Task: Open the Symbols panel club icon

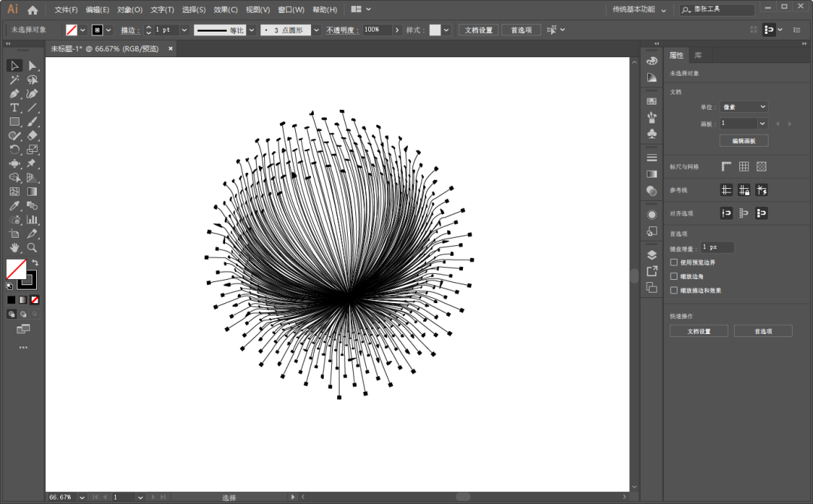Action: coord(652,134)
